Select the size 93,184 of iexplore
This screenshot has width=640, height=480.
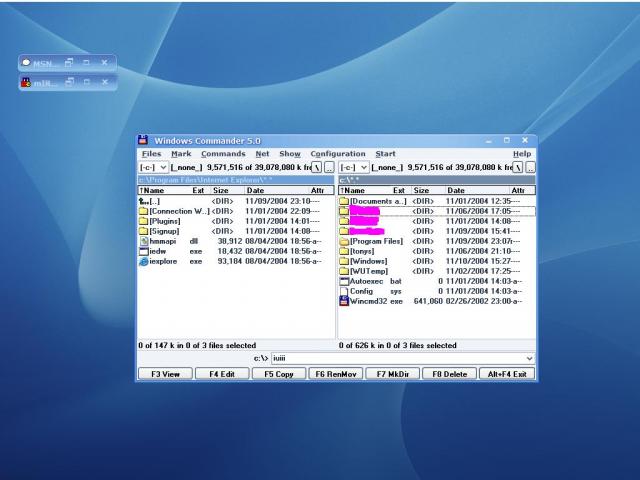[x=229, y=262]
